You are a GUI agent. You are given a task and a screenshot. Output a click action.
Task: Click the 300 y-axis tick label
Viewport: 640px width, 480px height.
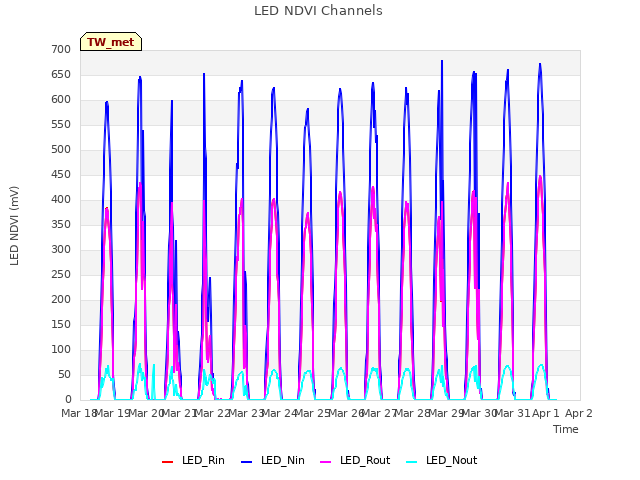tap(61, 249)
